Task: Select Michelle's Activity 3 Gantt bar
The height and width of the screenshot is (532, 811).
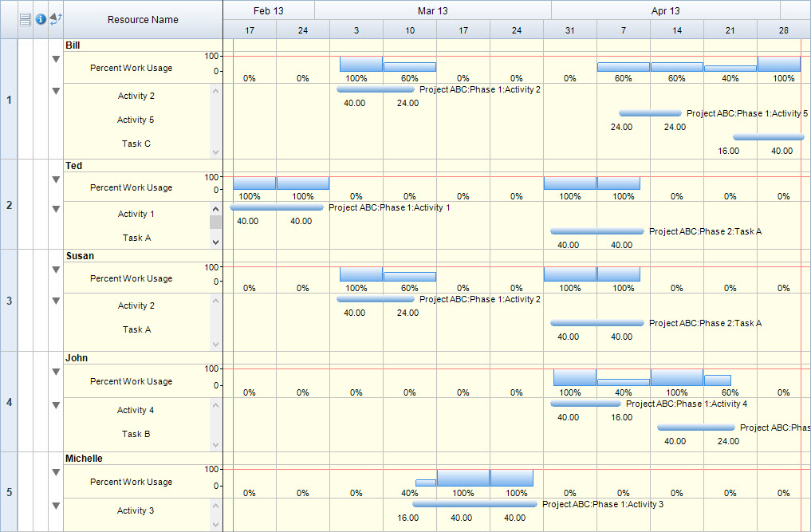Action: (x=474, y=504)
